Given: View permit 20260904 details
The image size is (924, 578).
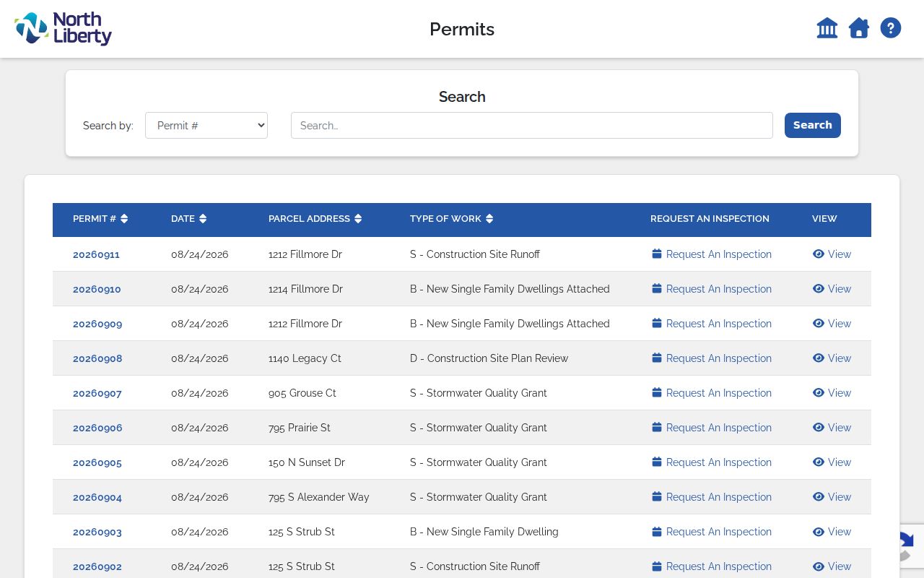Looking at the screenshot, I should tap(832, 497).
